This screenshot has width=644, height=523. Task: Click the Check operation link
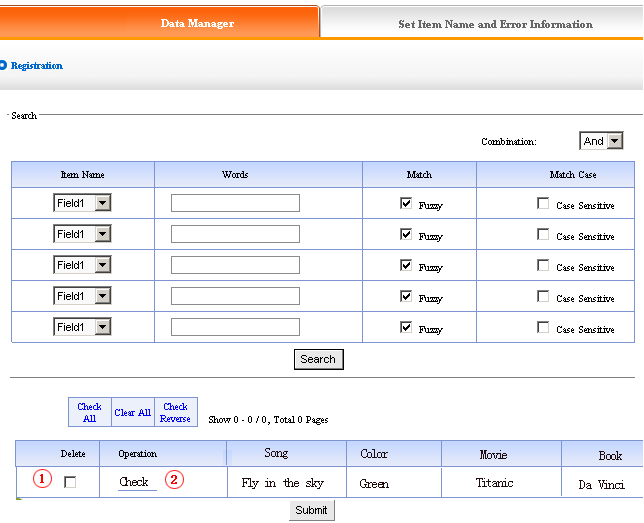134,482
